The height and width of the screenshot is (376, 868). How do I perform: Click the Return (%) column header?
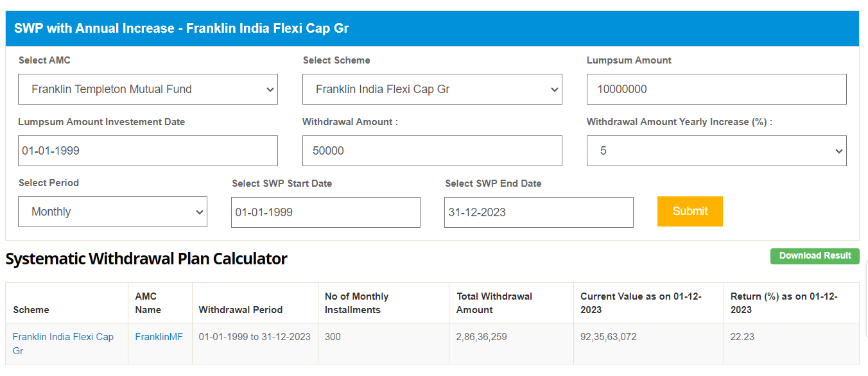point(784,303)
